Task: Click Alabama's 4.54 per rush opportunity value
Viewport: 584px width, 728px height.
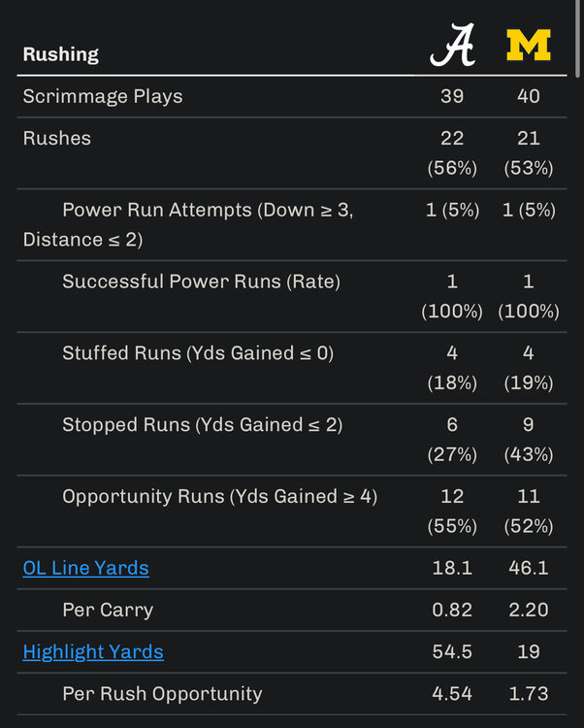Action: [452, 693]
